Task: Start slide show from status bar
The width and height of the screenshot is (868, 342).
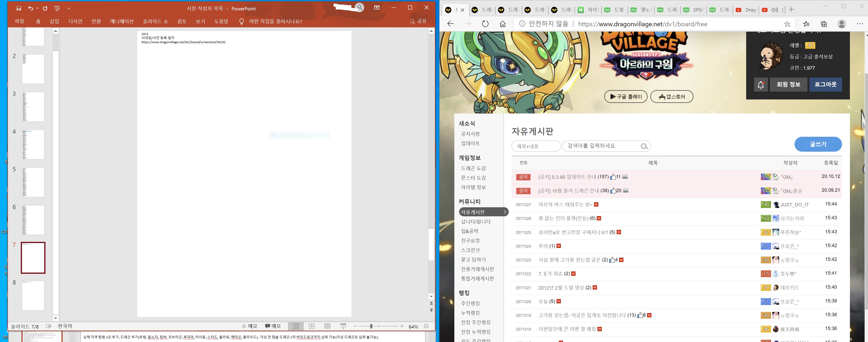Action: [343, 326]
